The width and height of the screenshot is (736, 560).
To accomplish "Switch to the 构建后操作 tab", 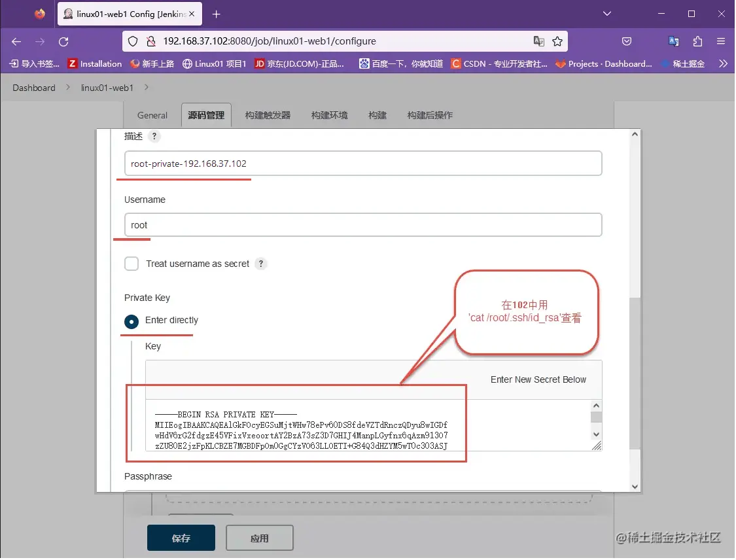I will (x=430, y=116).
